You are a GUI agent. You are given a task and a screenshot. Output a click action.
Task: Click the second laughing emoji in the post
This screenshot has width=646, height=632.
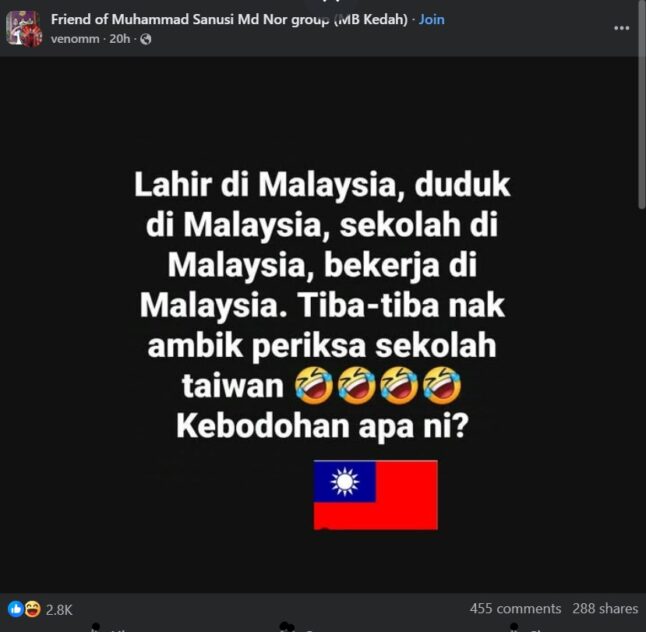(x=357, y=385)
